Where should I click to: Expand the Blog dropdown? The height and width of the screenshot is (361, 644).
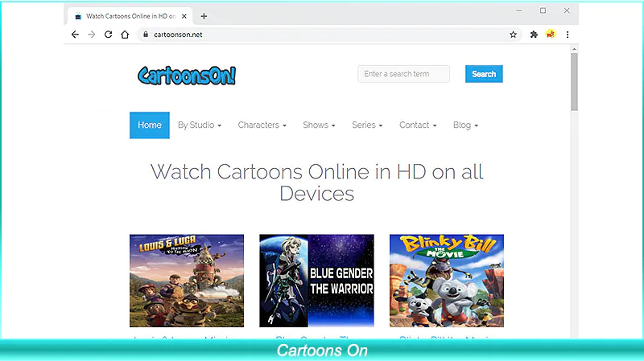(466, 125)
